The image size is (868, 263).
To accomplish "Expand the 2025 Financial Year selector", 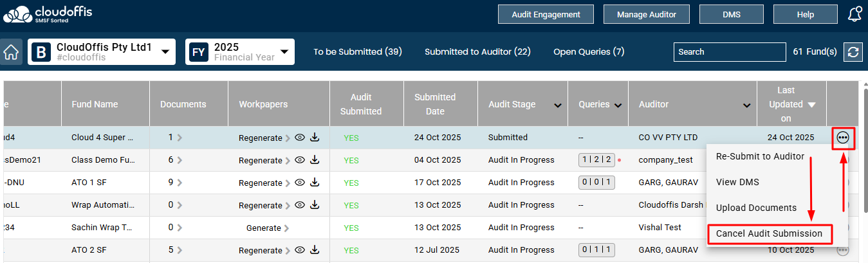I will pyautogui.click(x=282, y=51).
